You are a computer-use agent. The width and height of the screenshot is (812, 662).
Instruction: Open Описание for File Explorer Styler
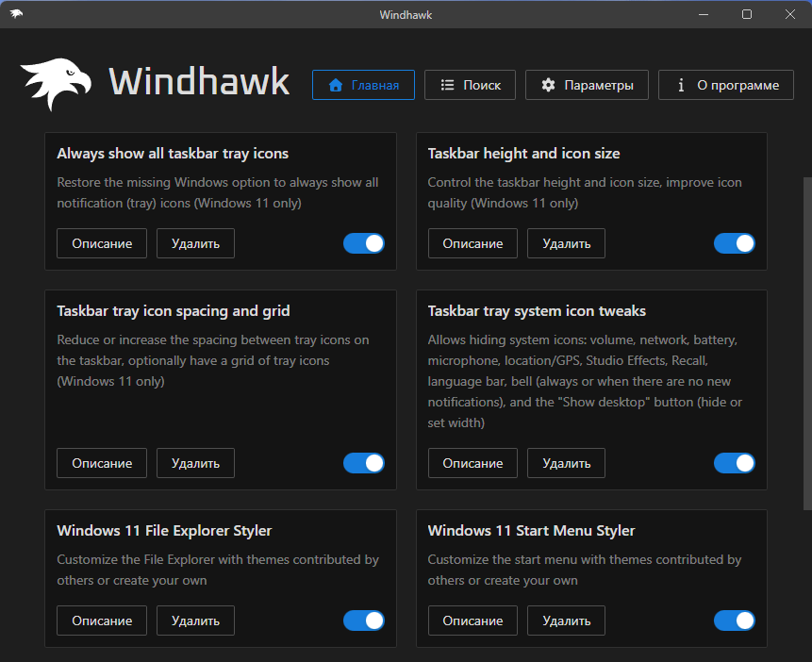[x=102, y=621]
